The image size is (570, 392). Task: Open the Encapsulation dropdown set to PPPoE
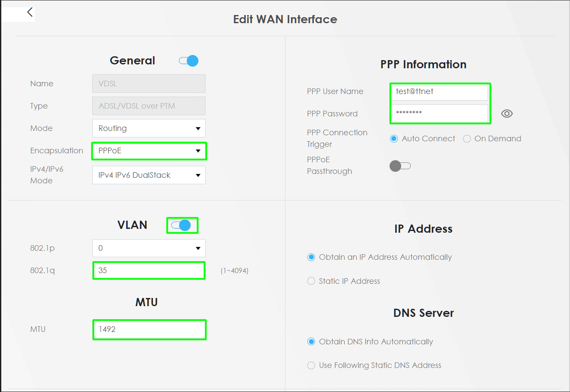(x=149, y=151)
